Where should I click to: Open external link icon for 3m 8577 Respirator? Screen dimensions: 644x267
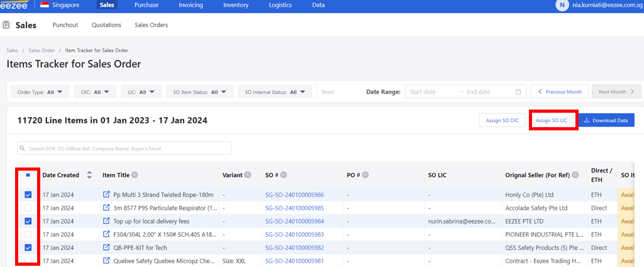coord(106,208)
